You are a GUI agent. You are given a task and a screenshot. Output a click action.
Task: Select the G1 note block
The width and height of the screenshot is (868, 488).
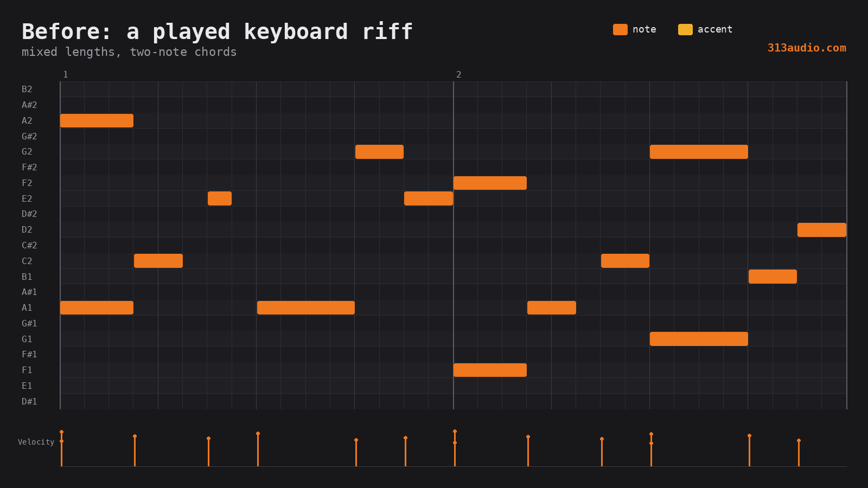click(699, 339)
